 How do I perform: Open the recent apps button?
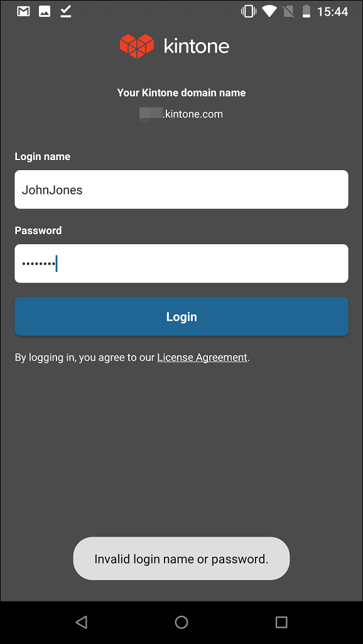click(x=281, y=622)
